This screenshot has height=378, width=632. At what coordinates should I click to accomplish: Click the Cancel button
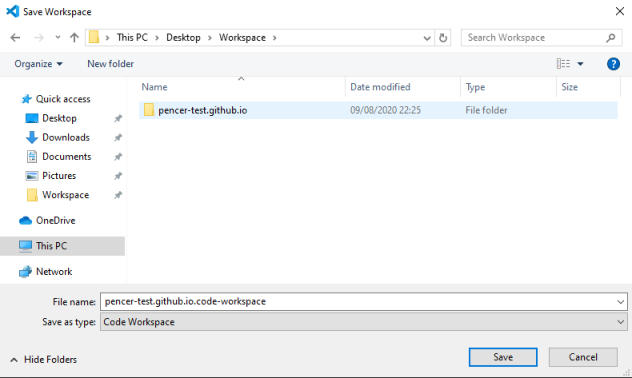pyautogui.click(x=583, y=357)
